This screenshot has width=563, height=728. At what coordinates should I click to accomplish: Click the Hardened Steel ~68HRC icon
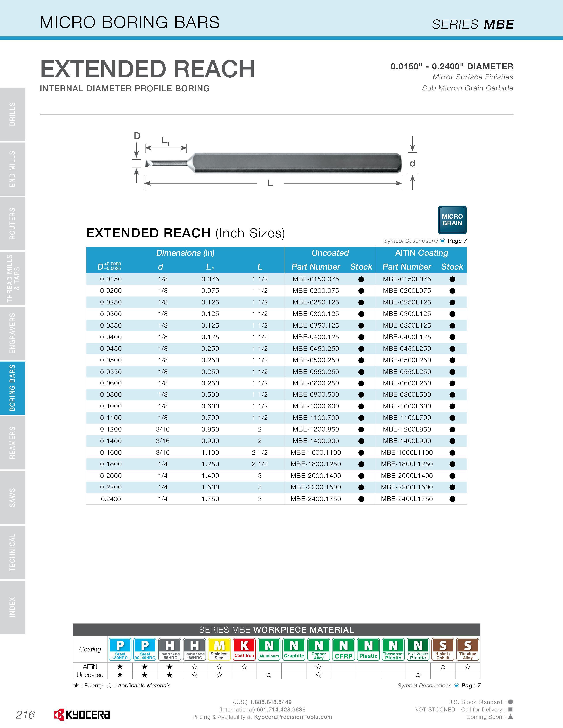click(x=195, y=649)
